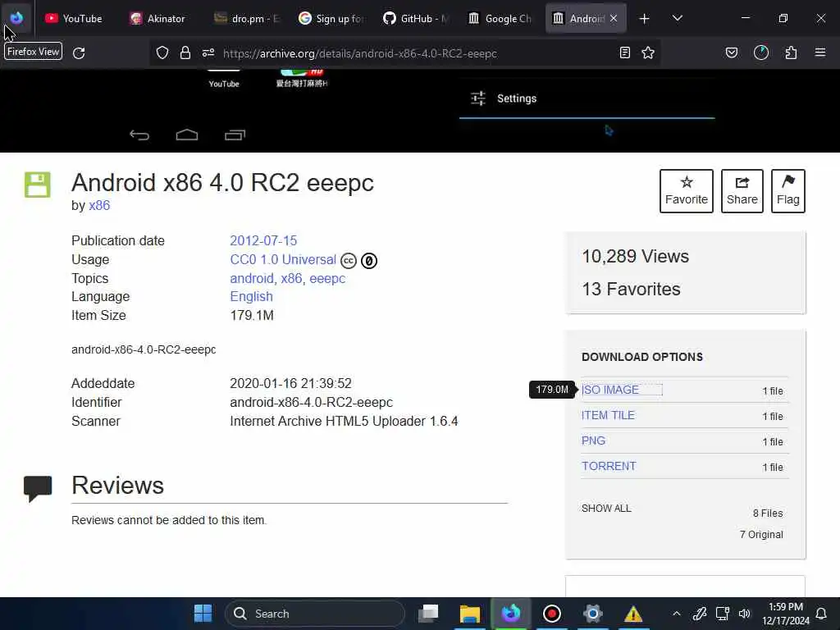
Task: Download ITEM TILE file
Action: [x=608, y=416]
